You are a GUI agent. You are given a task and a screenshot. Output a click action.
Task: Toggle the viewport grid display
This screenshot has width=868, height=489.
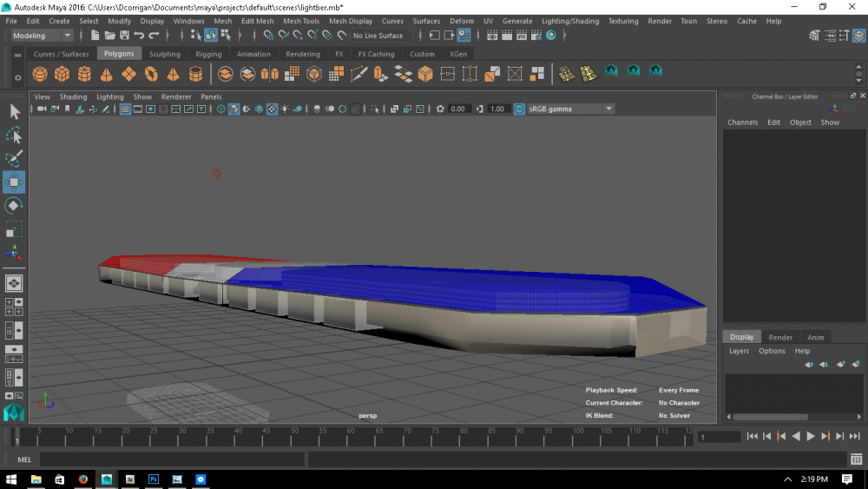pyautogui.click(x=125, y=109)
